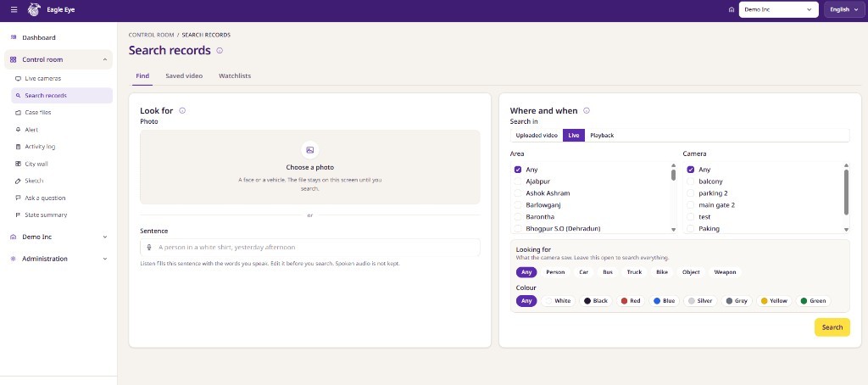Click the Search records magnifier icon

(19, 95)
